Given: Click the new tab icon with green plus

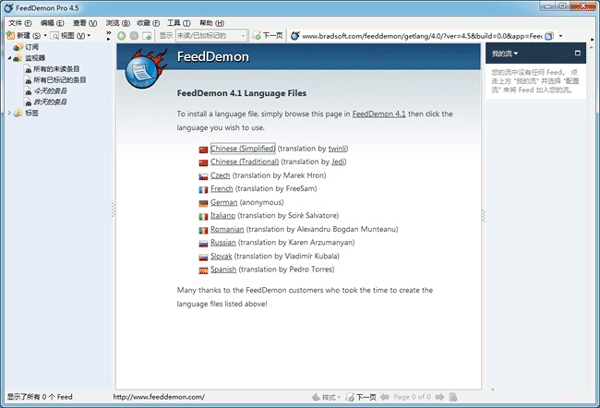Looking at the screenshot, I should point(147,36).
